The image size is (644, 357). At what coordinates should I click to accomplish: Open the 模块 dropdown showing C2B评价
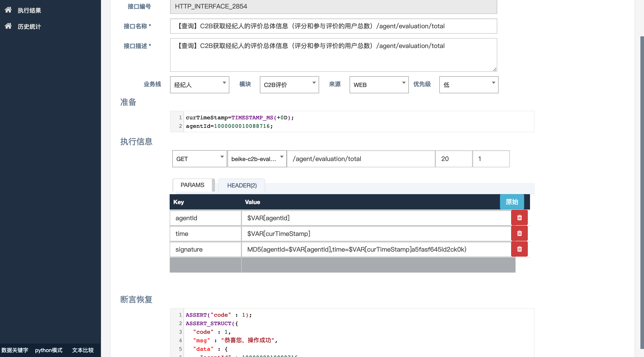coord(289,85)
